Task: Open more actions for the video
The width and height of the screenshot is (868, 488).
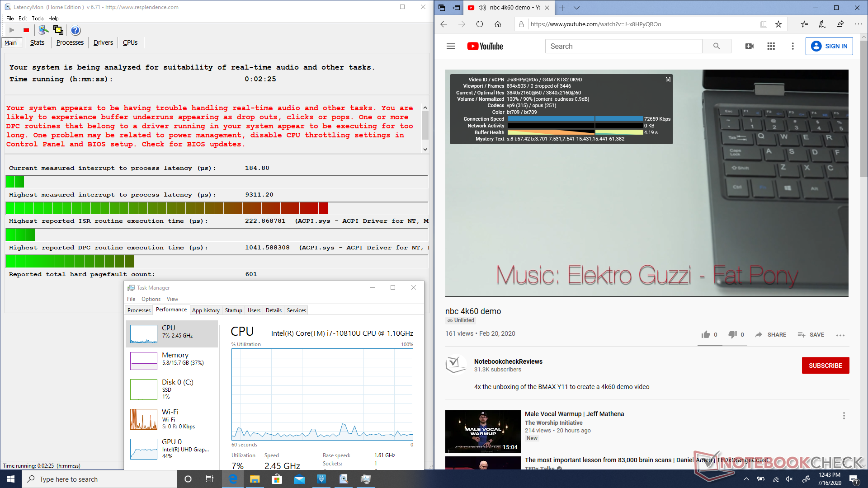Action: (840, 335)
